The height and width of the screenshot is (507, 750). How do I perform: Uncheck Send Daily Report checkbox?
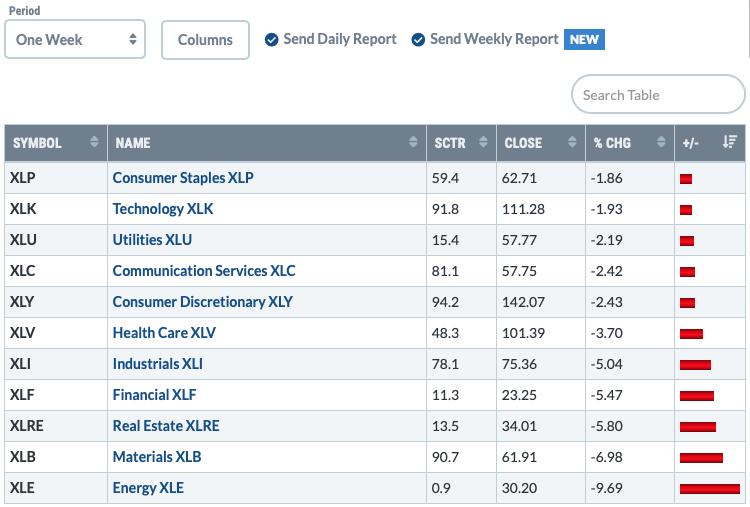(x=271, y=40)
